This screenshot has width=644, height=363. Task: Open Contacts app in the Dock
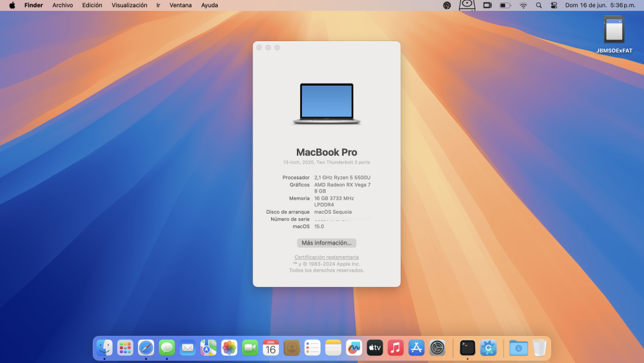(x=292, y=348)
